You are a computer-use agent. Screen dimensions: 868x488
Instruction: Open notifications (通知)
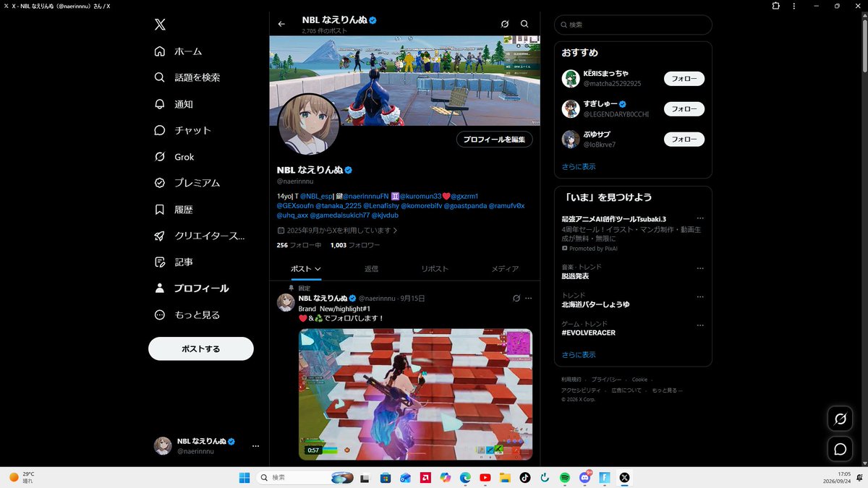(174, 104)
